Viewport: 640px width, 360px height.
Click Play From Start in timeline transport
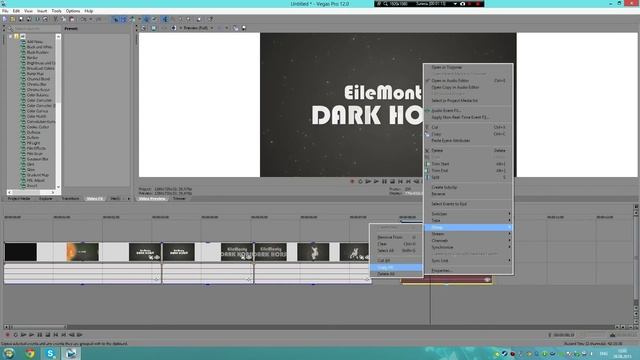click(x=23, y=335)
